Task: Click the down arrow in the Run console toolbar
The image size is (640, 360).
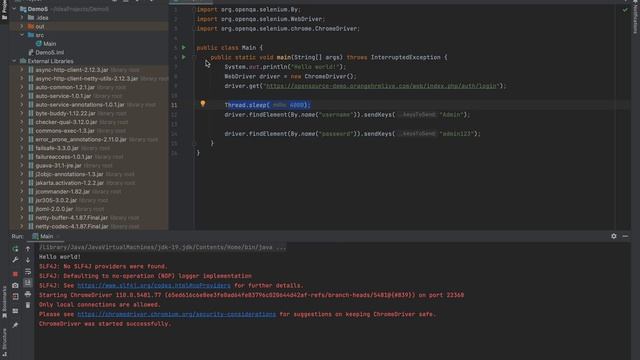Action: [28, 260]
